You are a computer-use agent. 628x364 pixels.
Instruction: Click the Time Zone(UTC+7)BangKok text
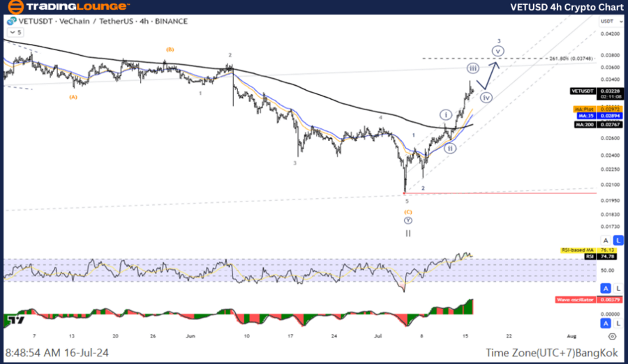(x=552, y=353)
